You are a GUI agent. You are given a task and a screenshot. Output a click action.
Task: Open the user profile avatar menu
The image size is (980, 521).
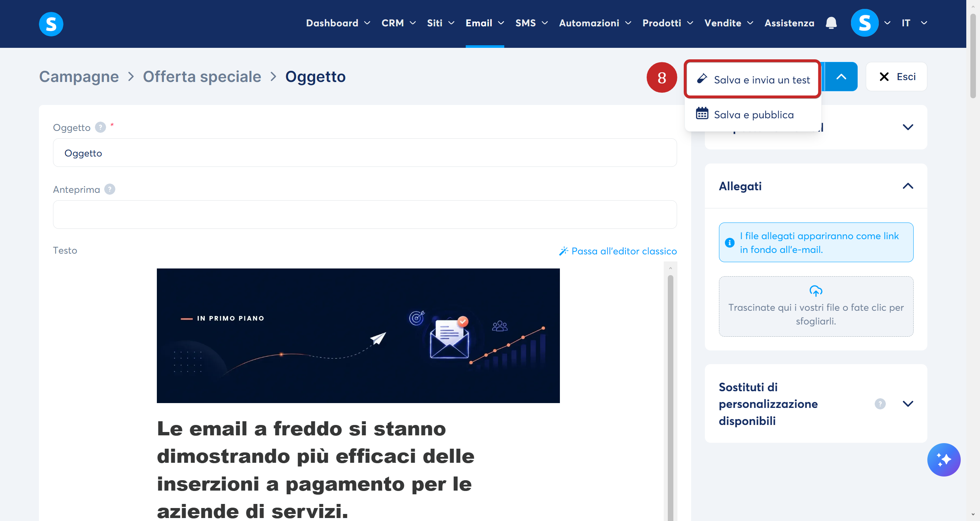click(864, 23)
